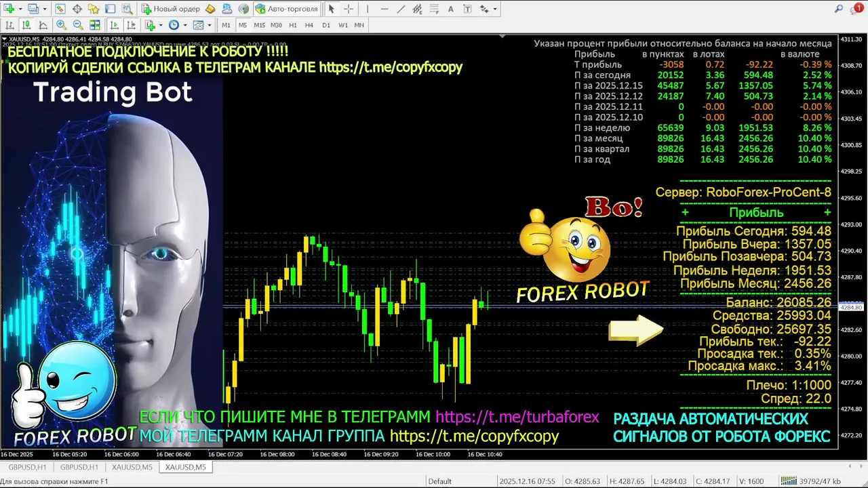Open the Data Window crosshair icon
This screenshot has height=488, width=868.
77,9
